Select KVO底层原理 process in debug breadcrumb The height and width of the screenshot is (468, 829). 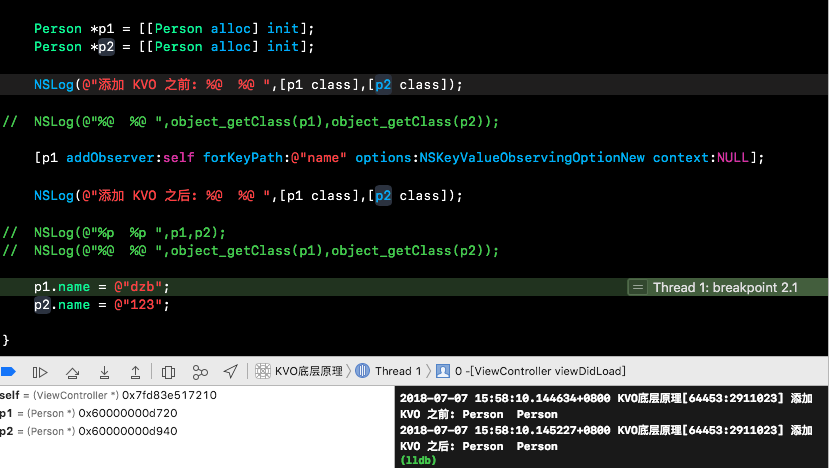[309, 371]
